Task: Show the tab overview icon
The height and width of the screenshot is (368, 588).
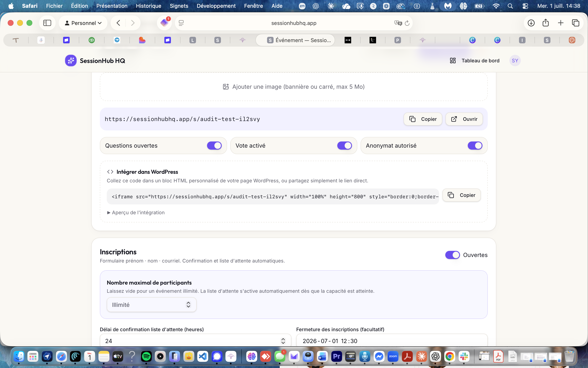Action: 576,23
